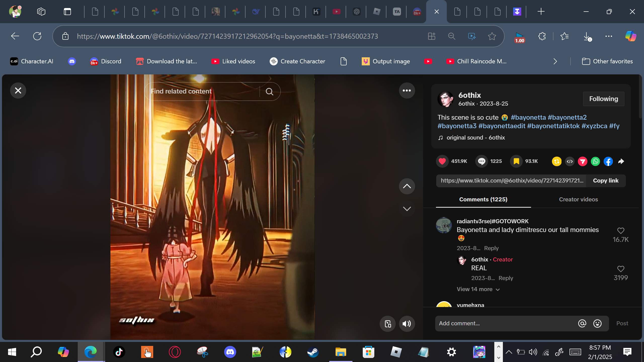Mute the video sound

[407, 324]
